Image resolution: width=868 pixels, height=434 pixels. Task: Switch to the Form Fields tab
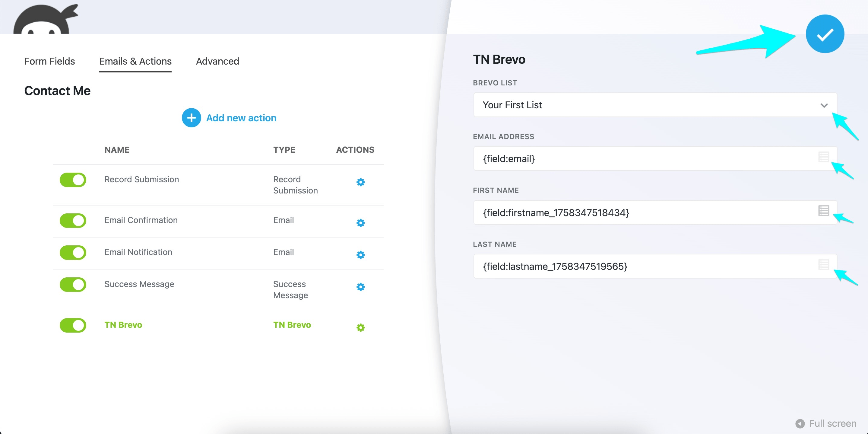(49, 61)
